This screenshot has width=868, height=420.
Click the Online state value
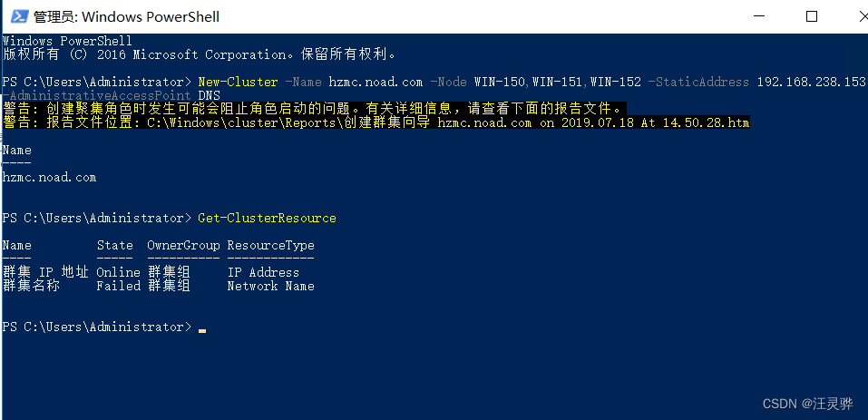[x=119, y=272]
